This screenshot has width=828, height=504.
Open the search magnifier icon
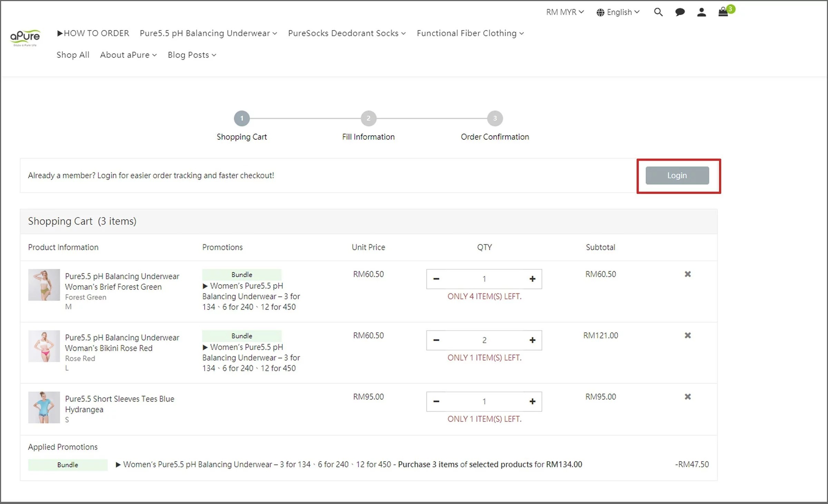658,12
